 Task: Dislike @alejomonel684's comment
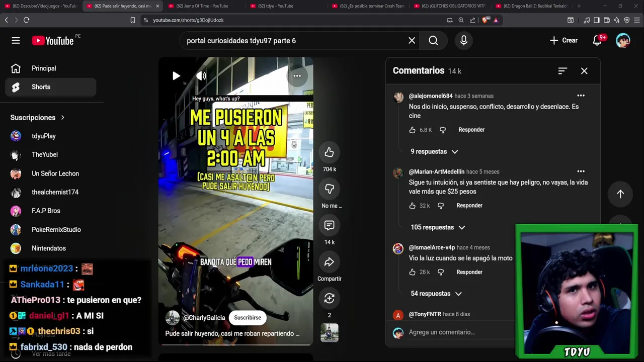click(443, 130)
